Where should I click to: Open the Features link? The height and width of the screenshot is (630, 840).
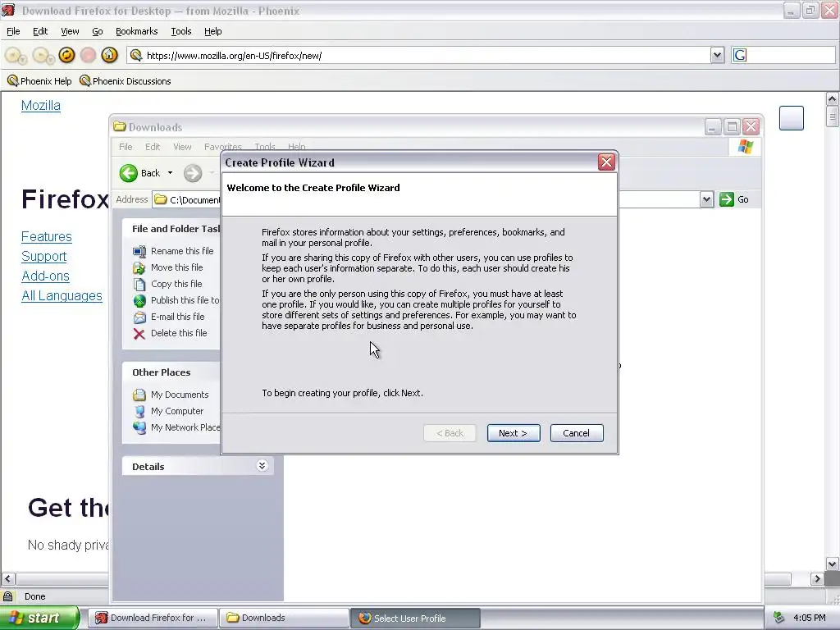coord(47,237)
